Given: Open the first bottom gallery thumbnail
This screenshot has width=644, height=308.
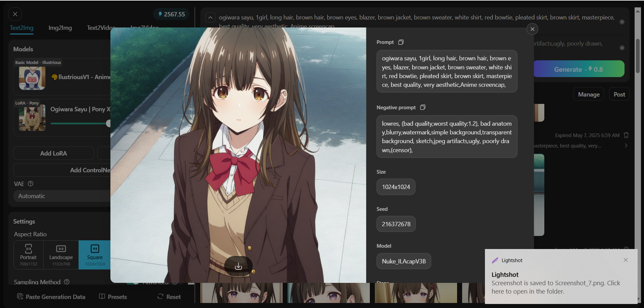Looking at the screenshot, I should [241, 293].
